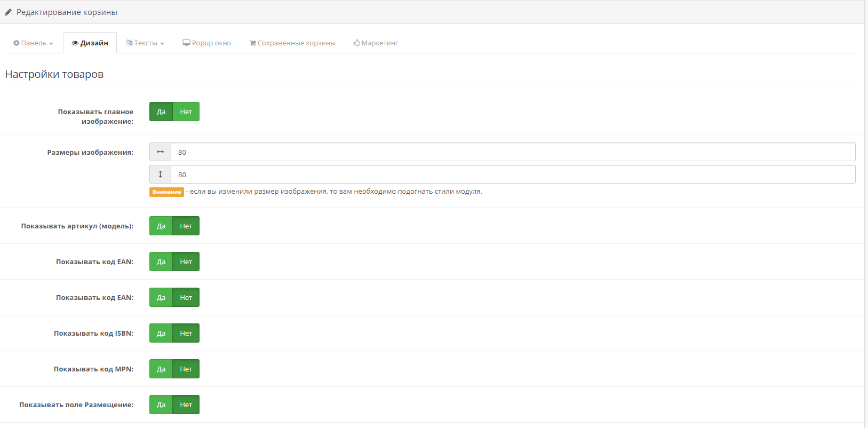
Task: Focus the image height input field
Action: [x=512, y=175]
